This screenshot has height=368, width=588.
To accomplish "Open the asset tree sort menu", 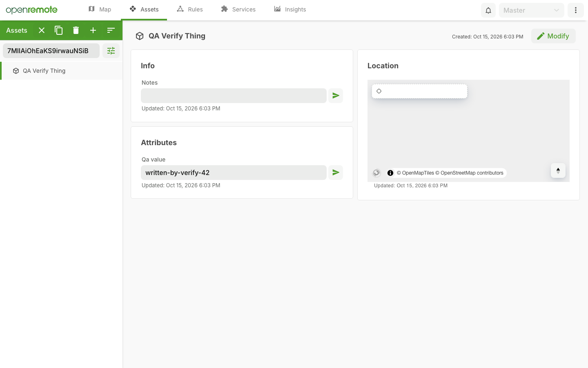I will 111,30.
